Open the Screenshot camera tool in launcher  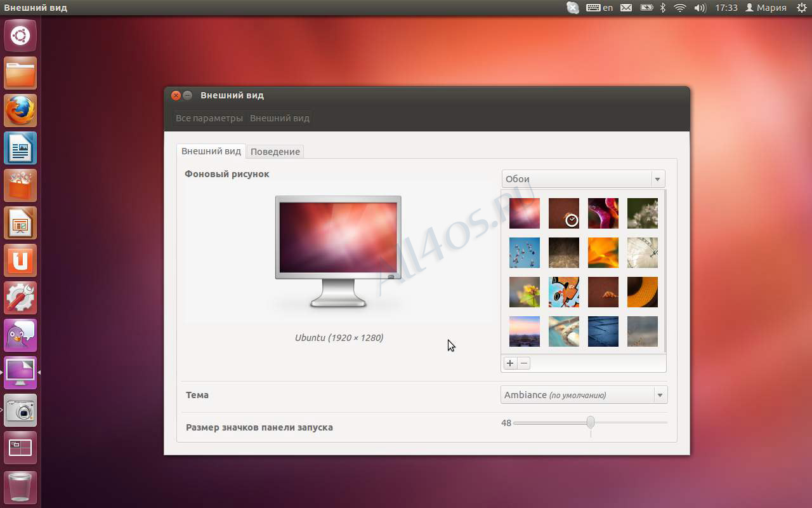pos(20,410)
